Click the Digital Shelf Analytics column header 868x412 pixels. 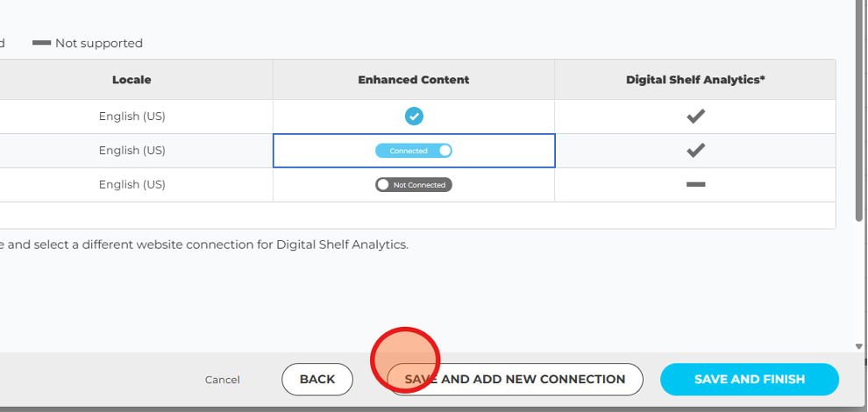pyautogui.click(x=695, y=80)
